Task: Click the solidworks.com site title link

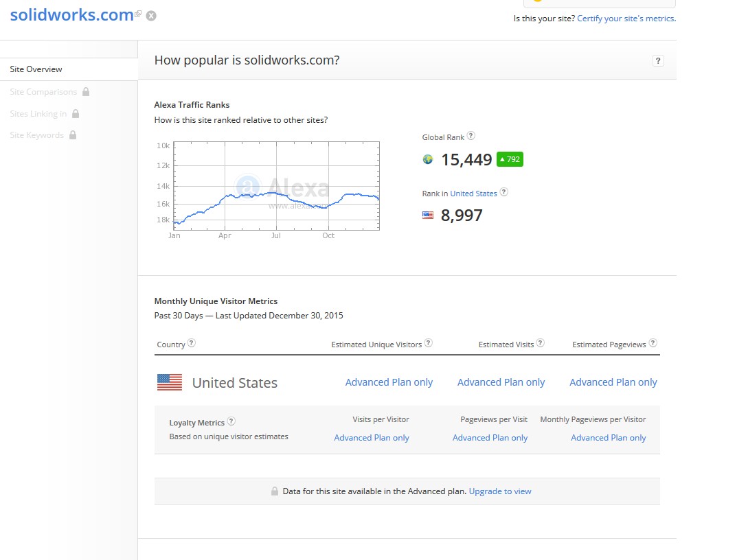Action: (71, 15)
